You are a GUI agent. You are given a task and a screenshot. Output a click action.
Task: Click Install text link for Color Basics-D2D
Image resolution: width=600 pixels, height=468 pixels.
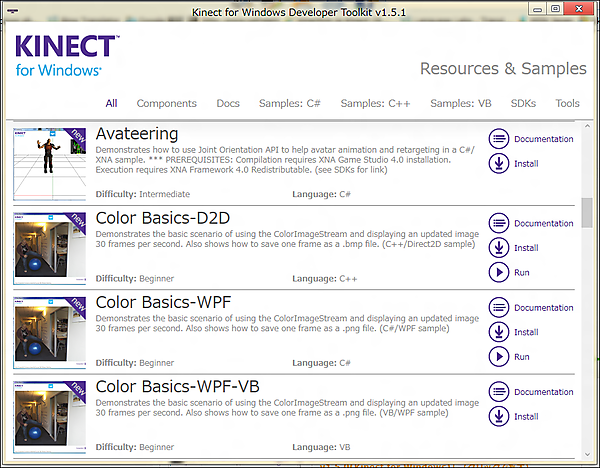526,248
